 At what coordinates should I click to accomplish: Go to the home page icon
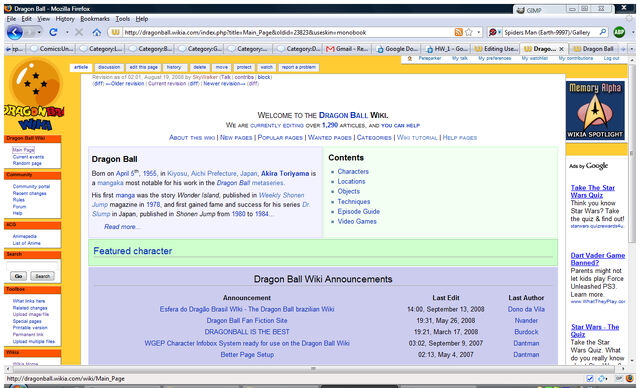click(x=97, y=32)
